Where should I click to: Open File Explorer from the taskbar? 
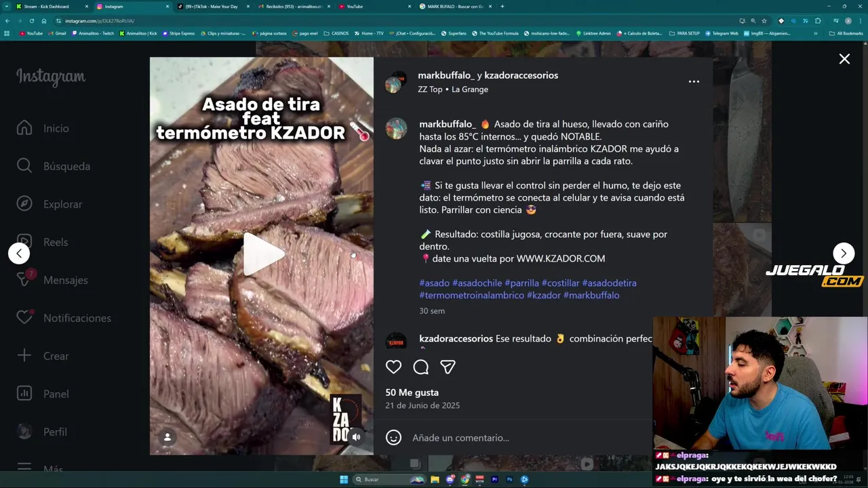pyautogui.click(x=435, y=479)
